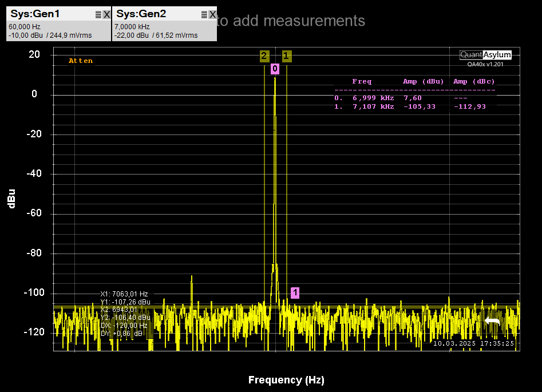Click the timestamp 10.03.2025 17:35:25
This screenshot has width=542, height=392.
473,343
